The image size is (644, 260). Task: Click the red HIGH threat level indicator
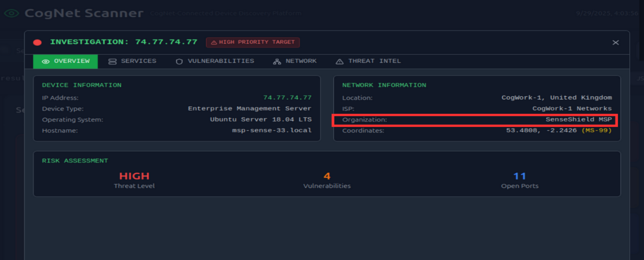[134, 176]
